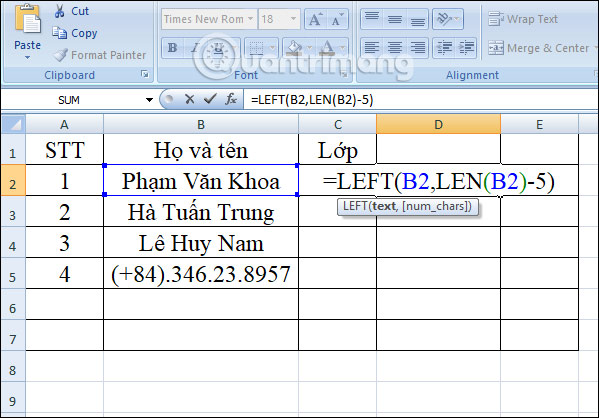Open the text Orientation button
The height and width of the screenshot is (418, 599).
pyautogui.click(x=448, y=19)
